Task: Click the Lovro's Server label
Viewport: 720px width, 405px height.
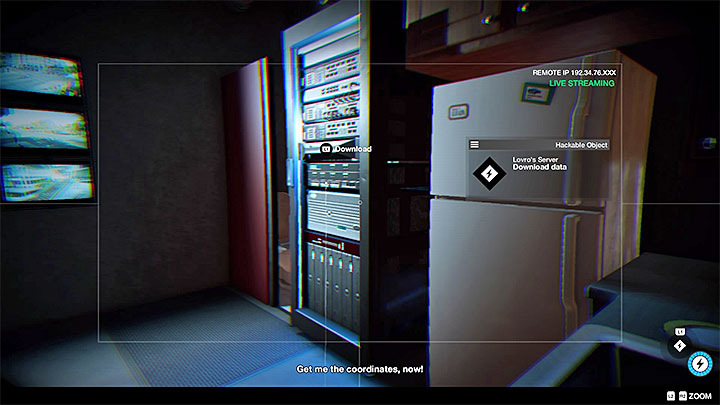Action: point(534,158)
